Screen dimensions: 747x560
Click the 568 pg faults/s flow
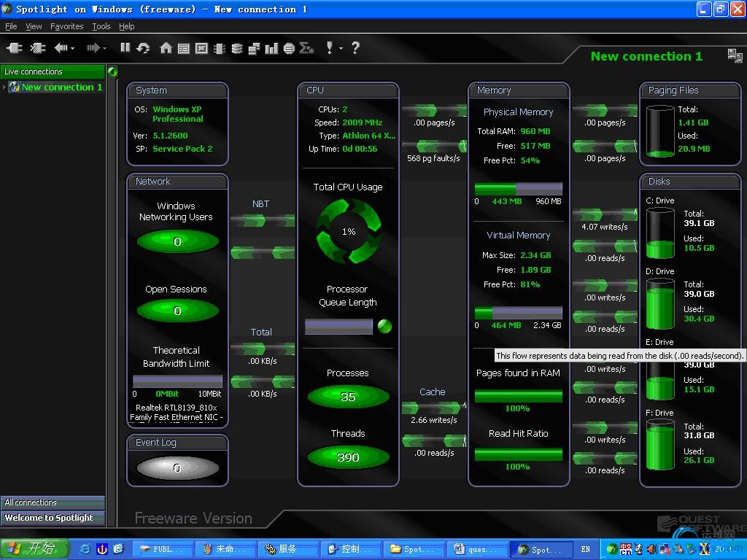point(434,146)
